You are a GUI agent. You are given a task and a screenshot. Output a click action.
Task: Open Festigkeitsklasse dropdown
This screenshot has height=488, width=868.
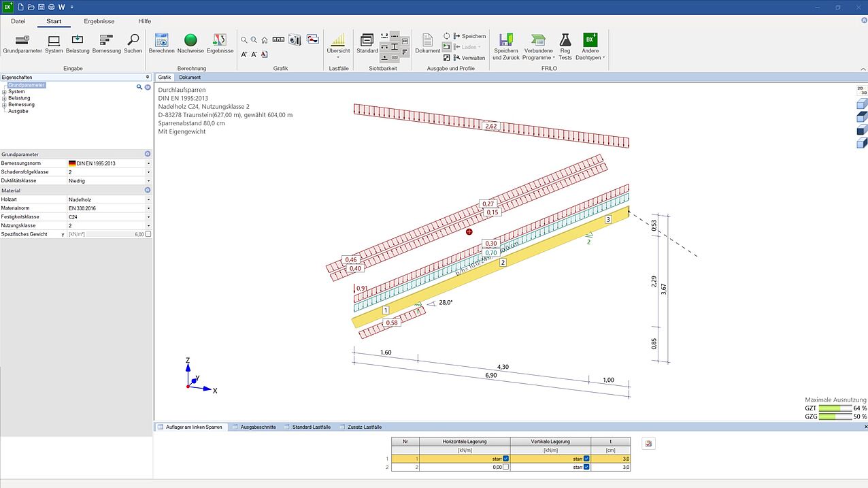coord(148,216)
